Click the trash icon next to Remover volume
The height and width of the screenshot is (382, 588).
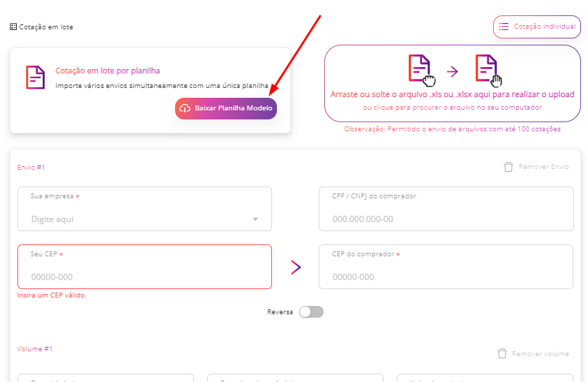click(x=502, y=353)
